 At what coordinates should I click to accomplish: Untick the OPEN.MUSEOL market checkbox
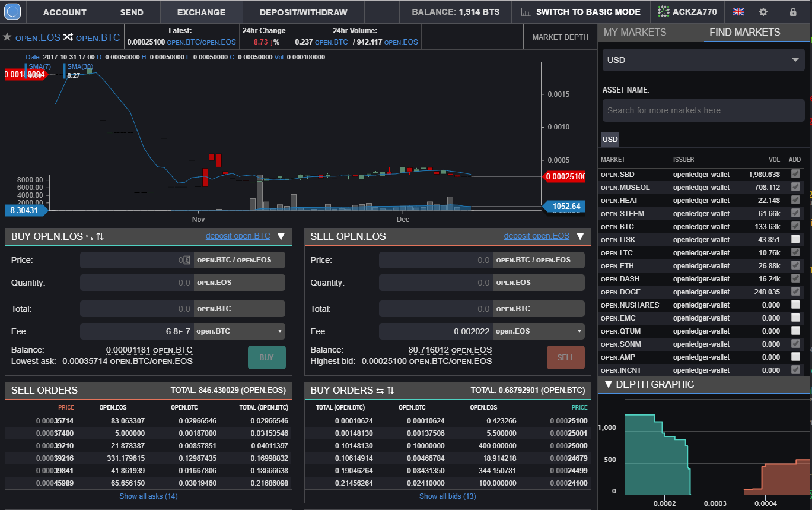[x=795, y=187]
